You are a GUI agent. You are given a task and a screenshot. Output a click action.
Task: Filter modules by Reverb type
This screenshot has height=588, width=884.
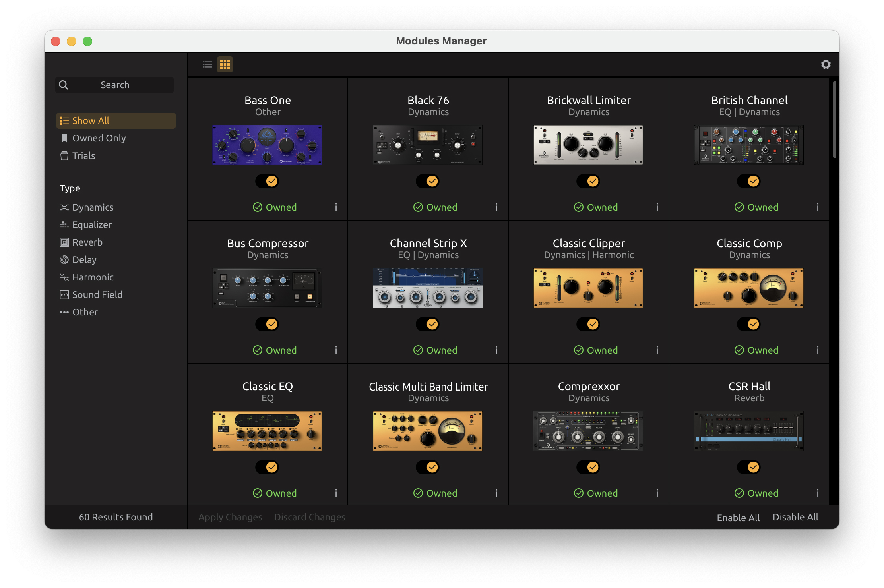87,242
